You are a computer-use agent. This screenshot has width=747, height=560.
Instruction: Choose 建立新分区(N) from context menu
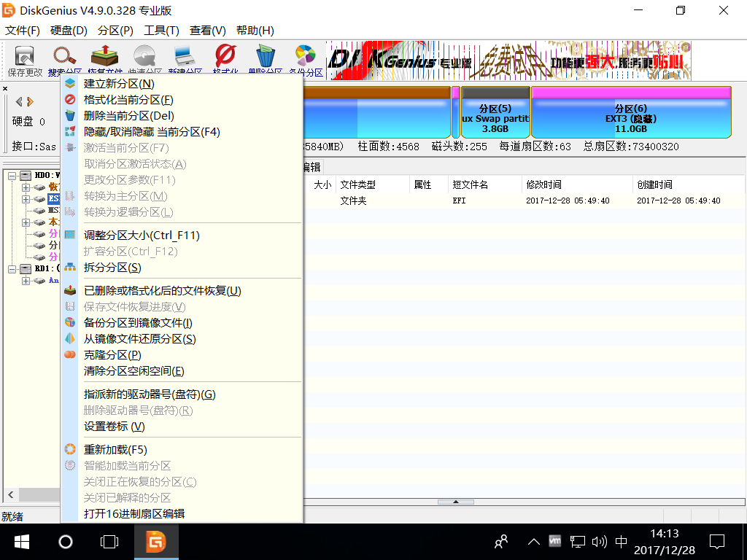[182, 84]
